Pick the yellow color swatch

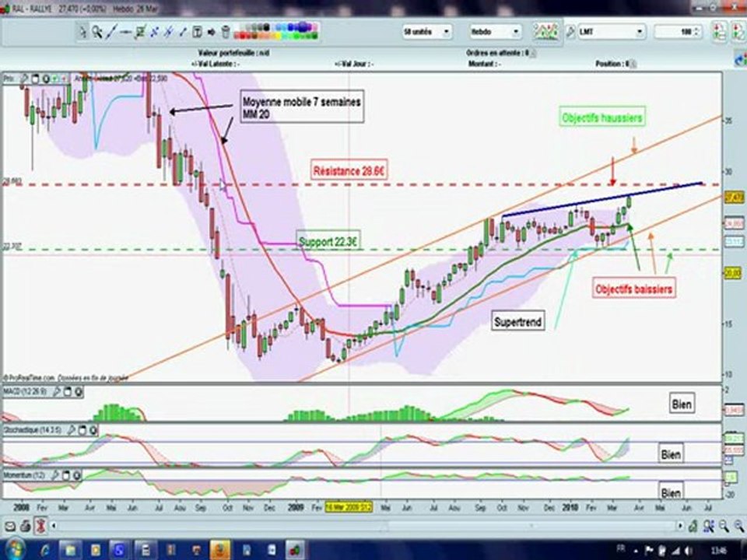[277, 36]
